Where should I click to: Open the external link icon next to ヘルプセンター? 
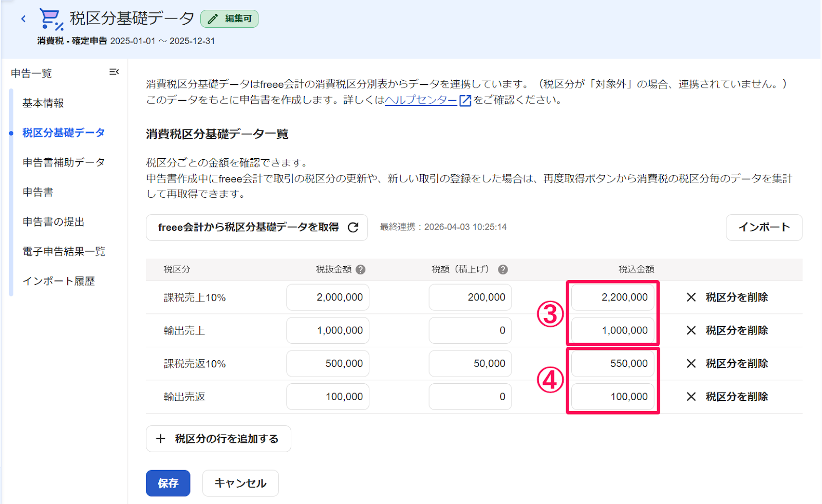pos(465,100)
